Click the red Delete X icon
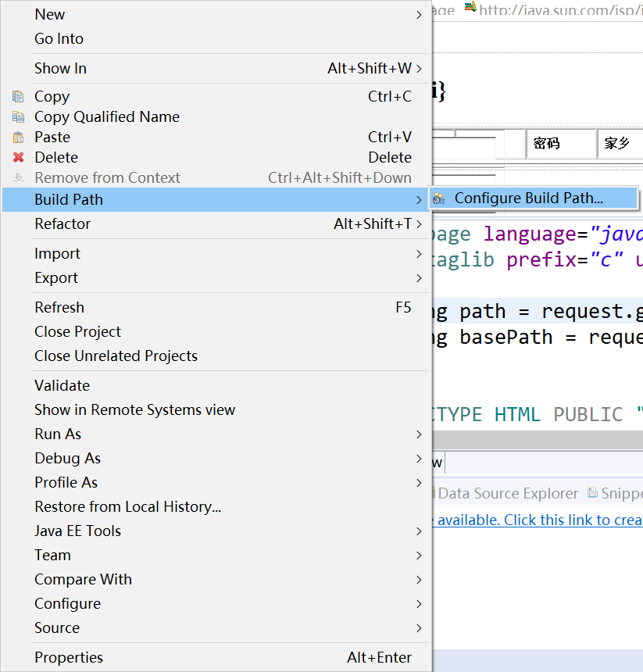643x672 pixels. [x=19, y=157]
